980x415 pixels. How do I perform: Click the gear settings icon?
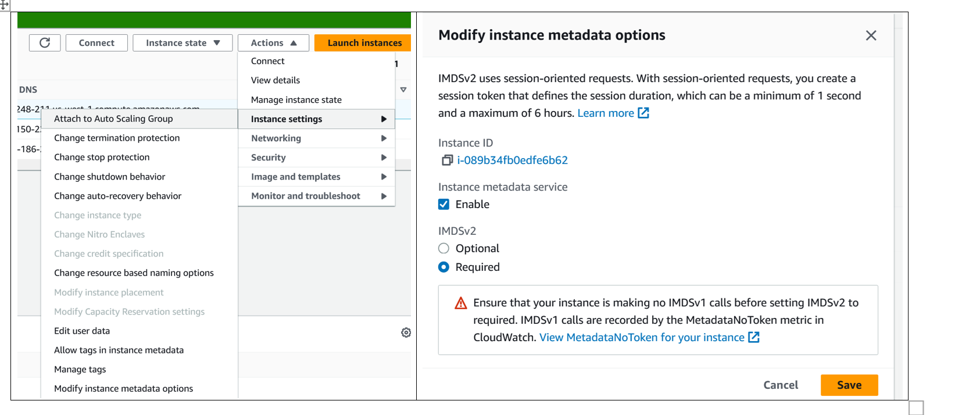pyautogui.click(x=406, y=332)
